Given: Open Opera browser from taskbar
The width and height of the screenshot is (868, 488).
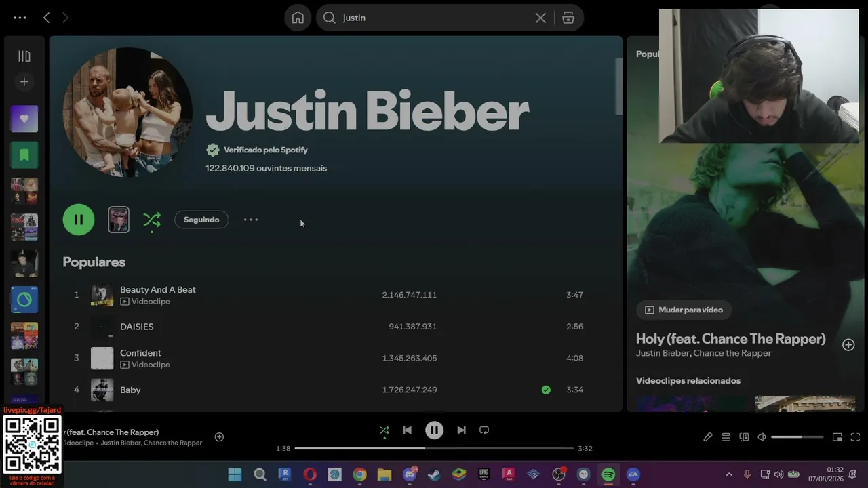Looking at the screenshot, I should point(310,474).
